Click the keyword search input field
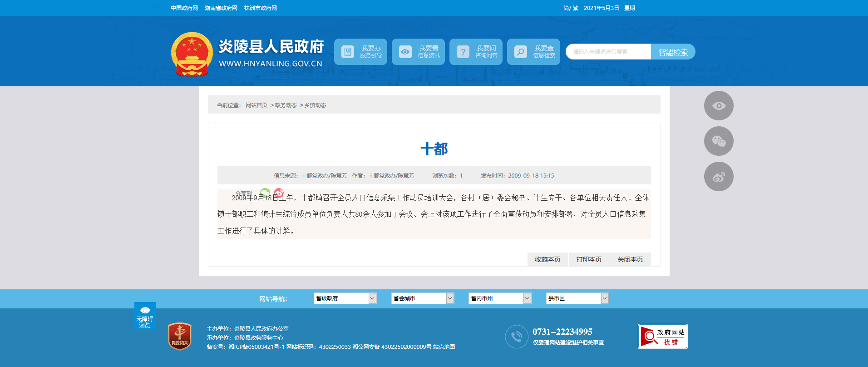The image size is (868, 367). (608, 52)
